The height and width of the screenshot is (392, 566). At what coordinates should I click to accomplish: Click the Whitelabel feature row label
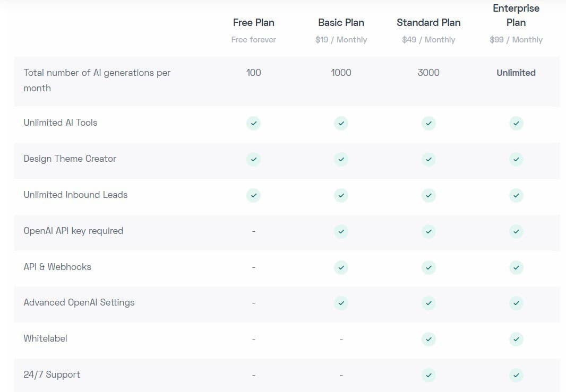click(x=46, y=338)
